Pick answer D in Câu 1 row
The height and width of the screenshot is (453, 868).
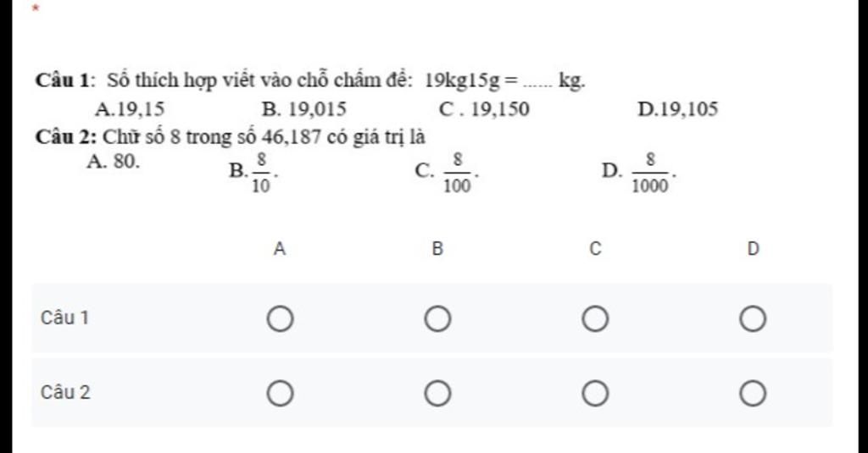[x=753, y=319]
